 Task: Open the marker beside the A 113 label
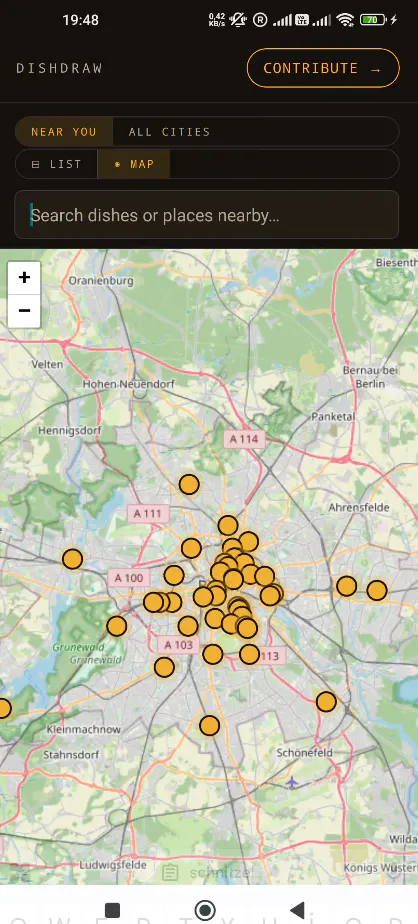(249, 654)
